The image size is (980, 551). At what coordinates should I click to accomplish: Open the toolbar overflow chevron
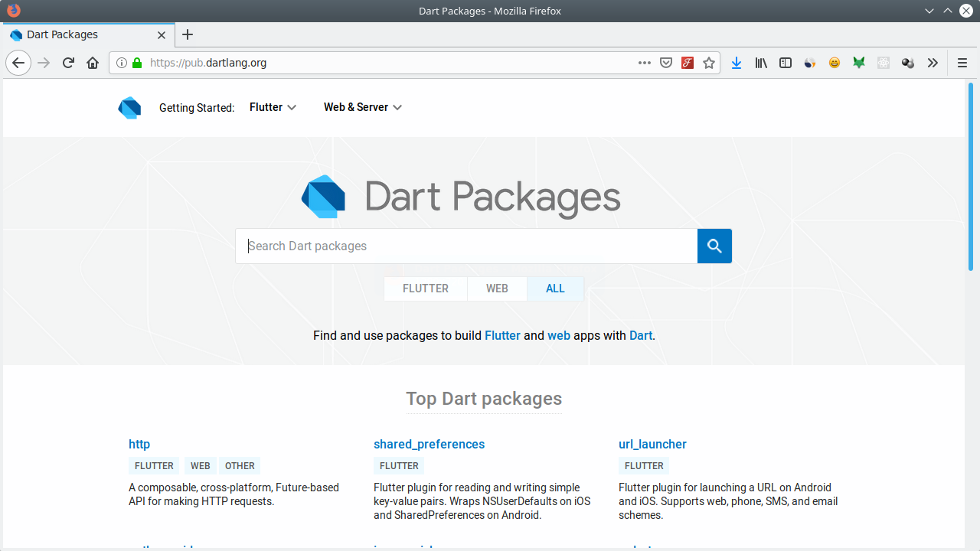coord(933,63)
